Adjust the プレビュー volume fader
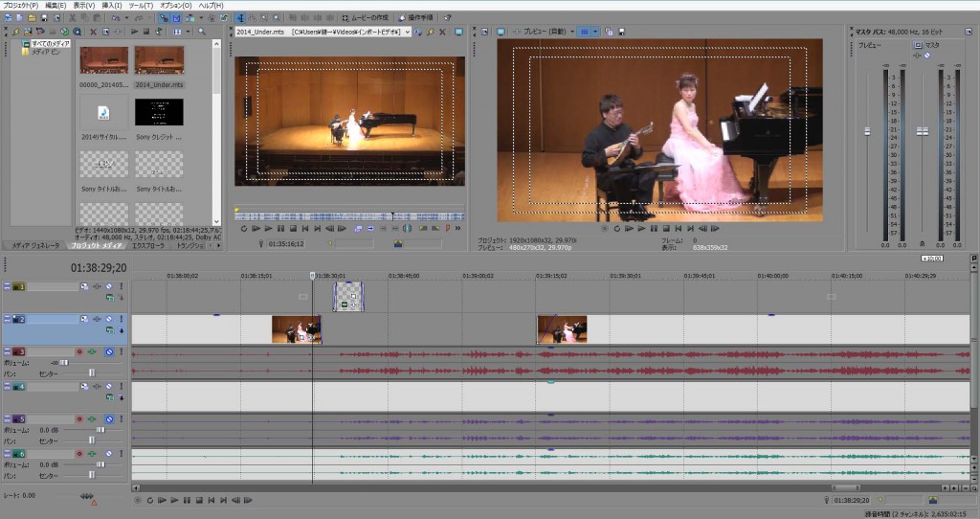 coord(867,131)
